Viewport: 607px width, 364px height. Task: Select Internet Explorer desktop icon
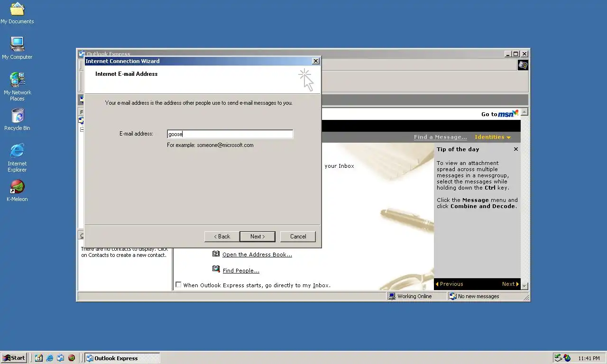click(x=17, y=158)
